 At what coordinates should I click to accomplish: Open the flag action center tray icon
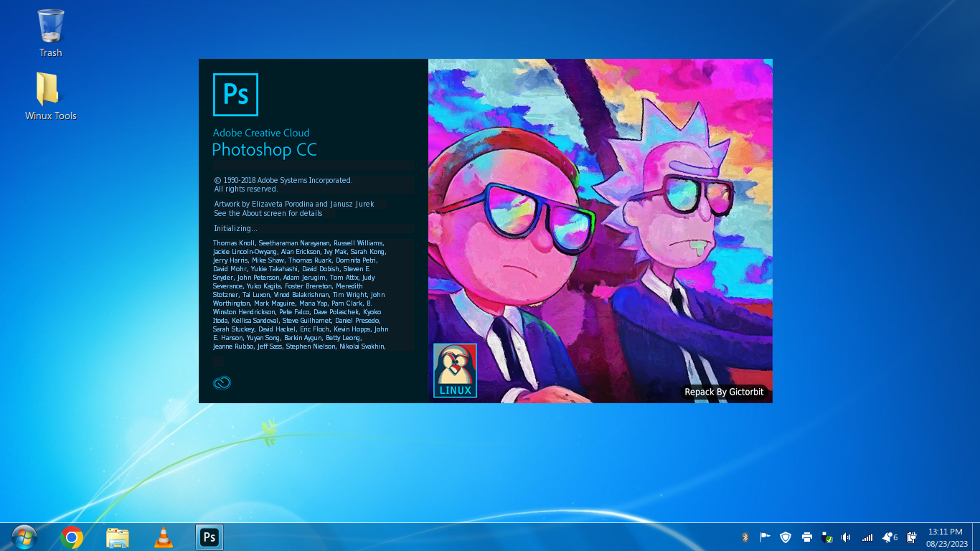[x=765, y=537]
